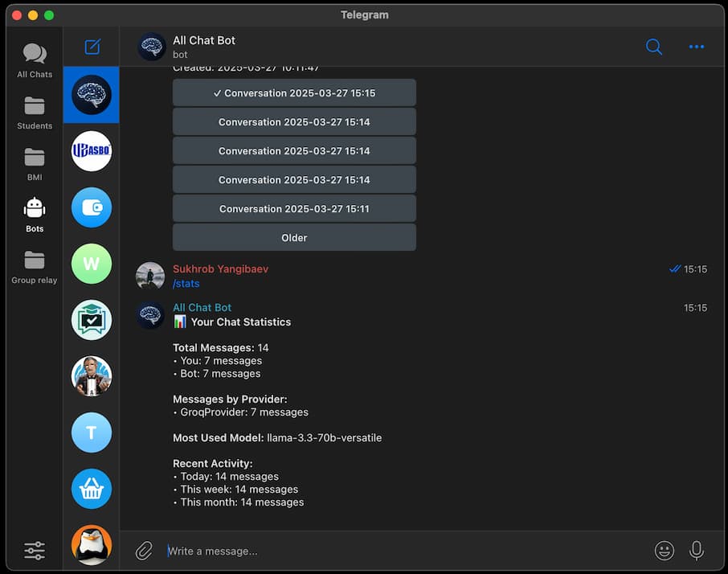Click the /stats command link
The width and height of the screenshot is (728, 574).
[x=186, y=284]
